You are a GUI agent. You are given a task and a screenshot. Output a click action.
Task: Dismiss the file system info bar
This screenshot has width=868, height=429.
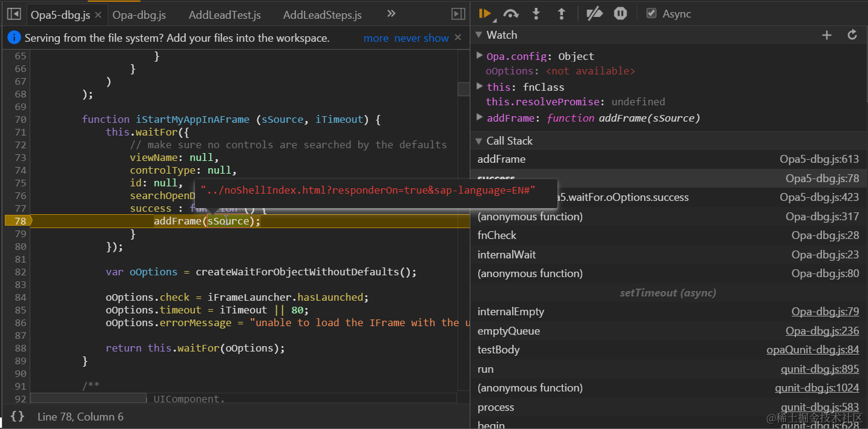tap(458, 38)
